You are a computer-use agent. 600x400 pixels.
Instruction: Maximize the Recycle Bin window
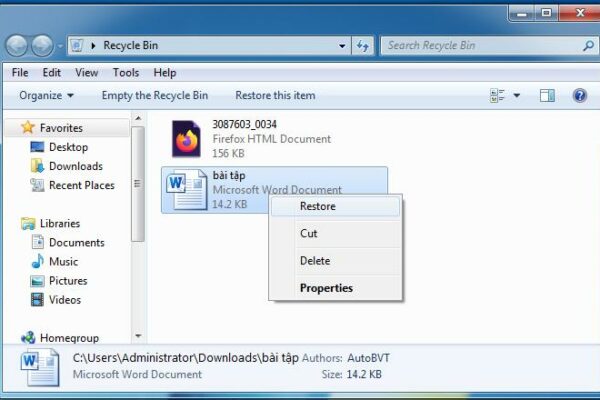[546, 13]
